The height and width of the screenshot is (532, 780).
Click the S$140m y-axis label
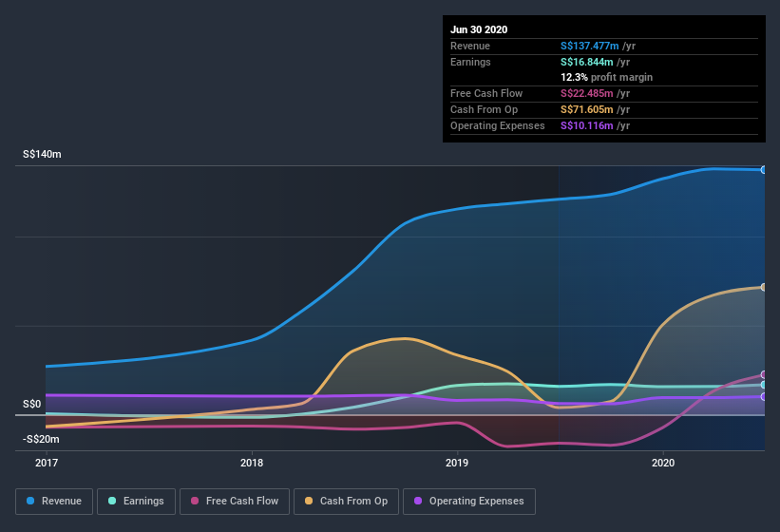pos(42,154)
